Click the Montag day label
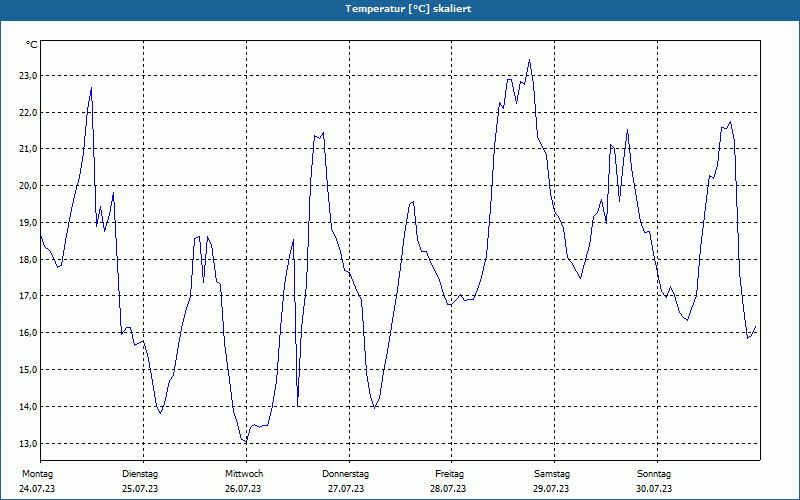The image size is (800, 500). (x=37, y=474)
